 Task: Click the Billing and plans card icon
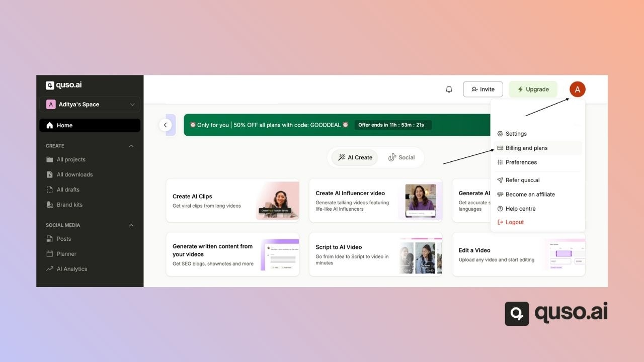tap(500, 148)
